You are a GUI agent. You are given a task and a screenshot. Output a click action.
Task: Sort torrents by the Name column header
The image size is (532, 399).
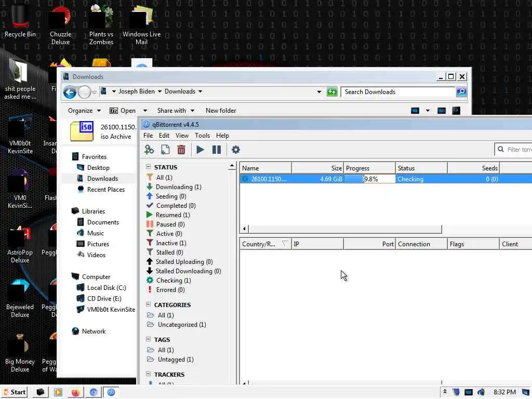tap(265, 168)
